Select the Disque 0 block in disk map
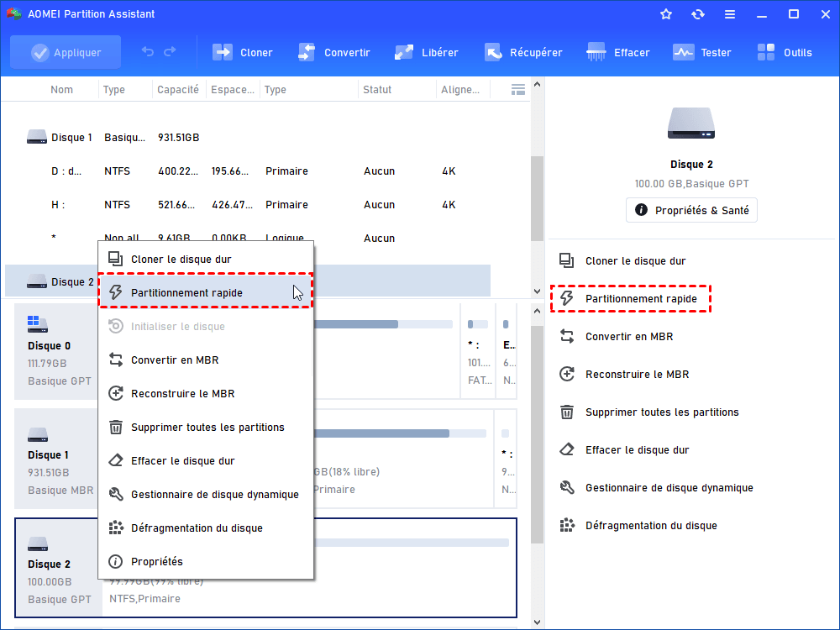840x630 pixels. click(x=58, y=351)
